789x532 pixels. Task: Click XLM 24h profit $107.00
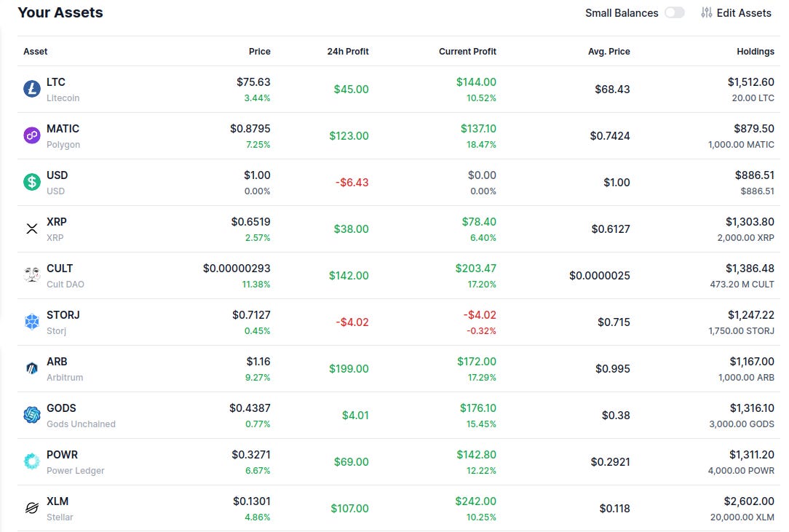349,508
